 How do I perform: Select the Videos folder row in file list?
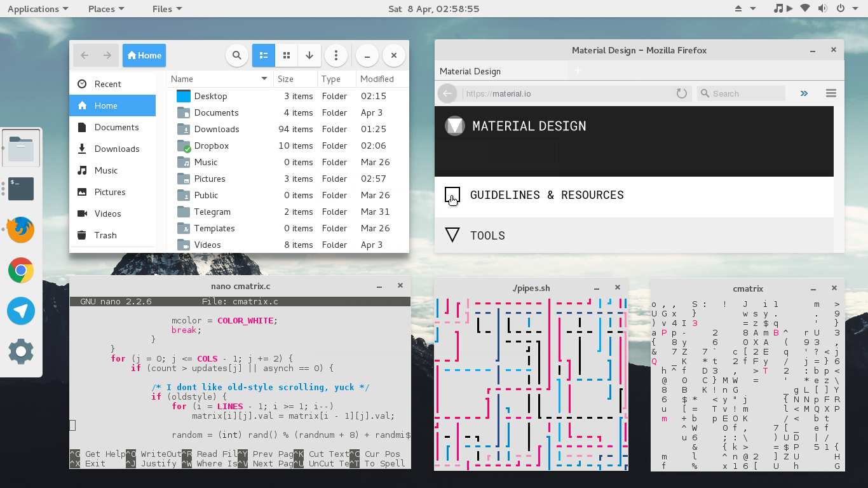pos(288,245)
